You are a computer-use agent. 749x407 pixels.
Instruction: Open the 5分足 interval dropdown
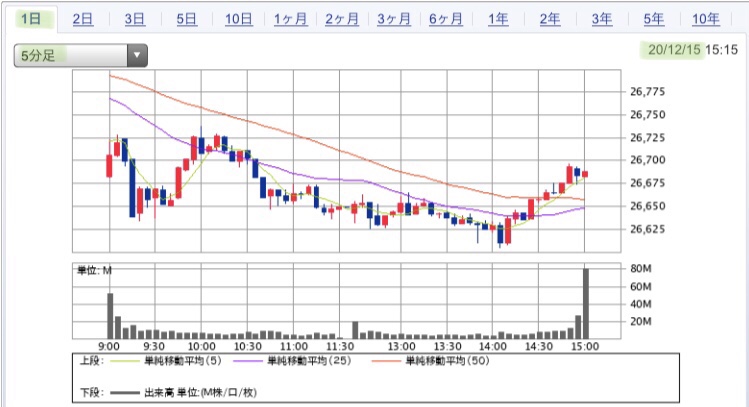[81, 55]
